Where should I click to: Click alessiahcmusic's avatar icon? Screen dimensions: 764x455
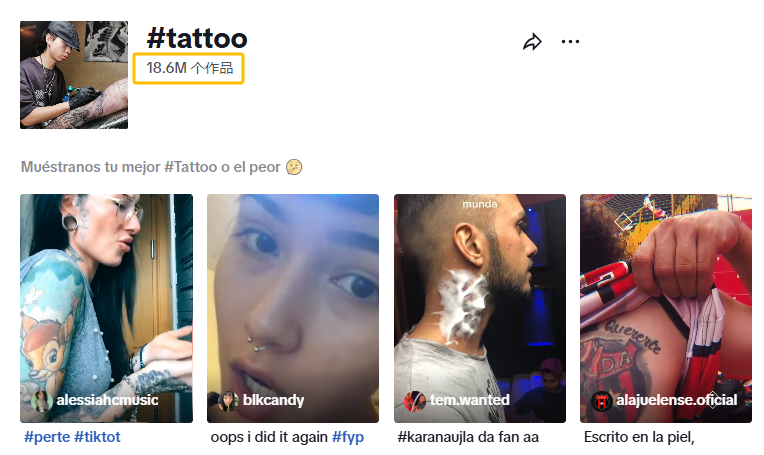click(41, 401)
